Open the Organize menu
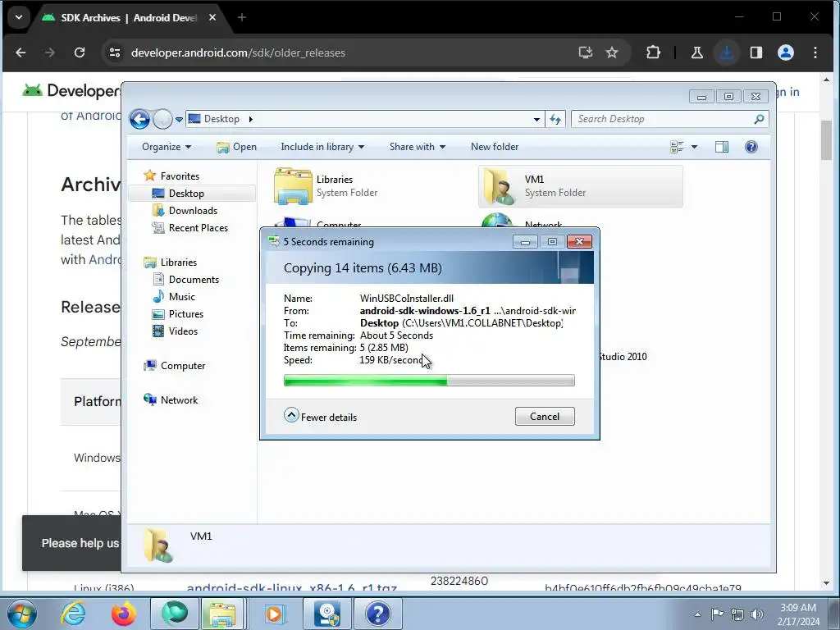Screen dimensions: 840x630 tap(166, 147)
